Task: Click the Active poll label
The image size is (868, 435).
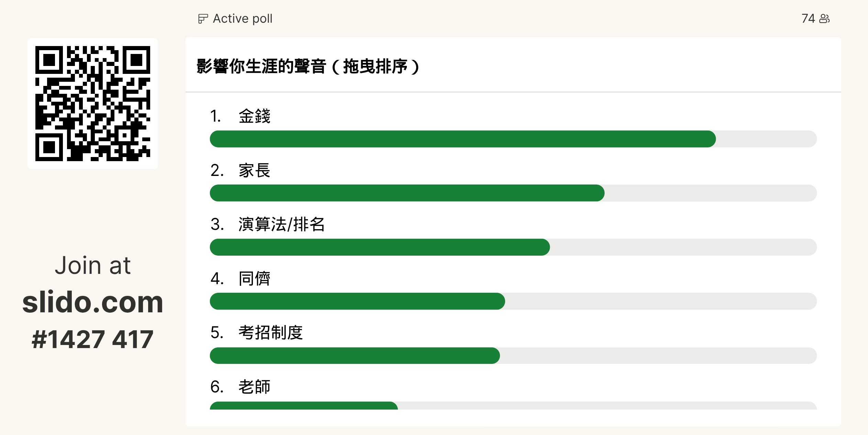Action: [243, 19]
